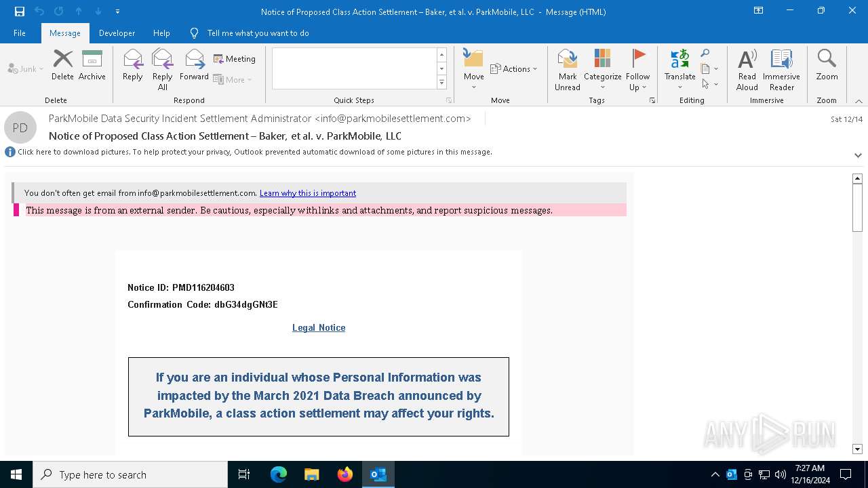Open taskbar clock showing 7:27 AM
The image size is (868, 488).
(x=809, y=474)
